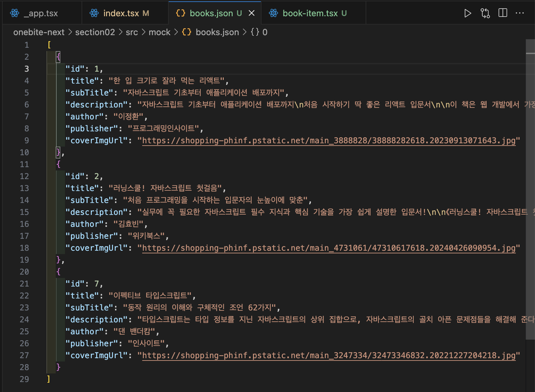This screenshot has width=535, height=392.
Task: Split the editor right
Action: point(503,13)
